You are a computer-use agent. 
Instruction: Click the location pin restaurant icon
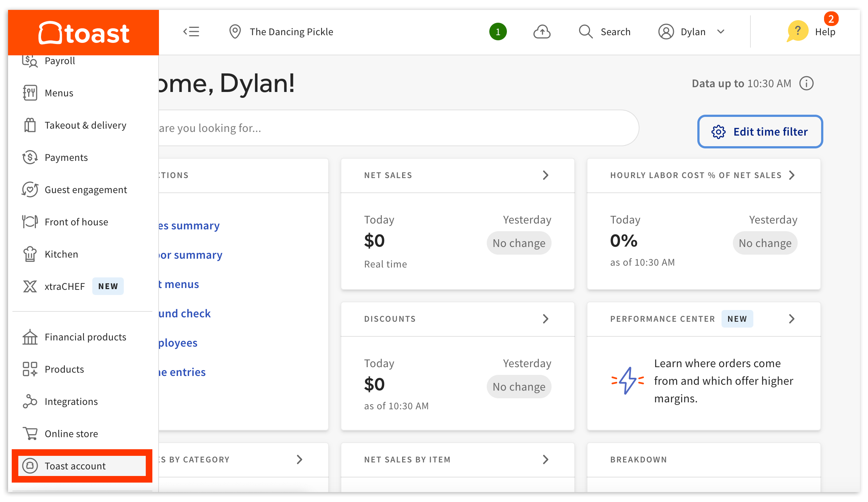(x=235, y=32)
